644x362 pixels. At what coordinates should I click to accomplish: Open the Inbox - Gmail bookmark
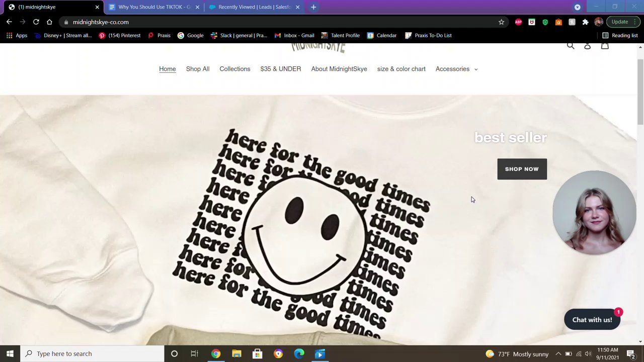[294, 35]
